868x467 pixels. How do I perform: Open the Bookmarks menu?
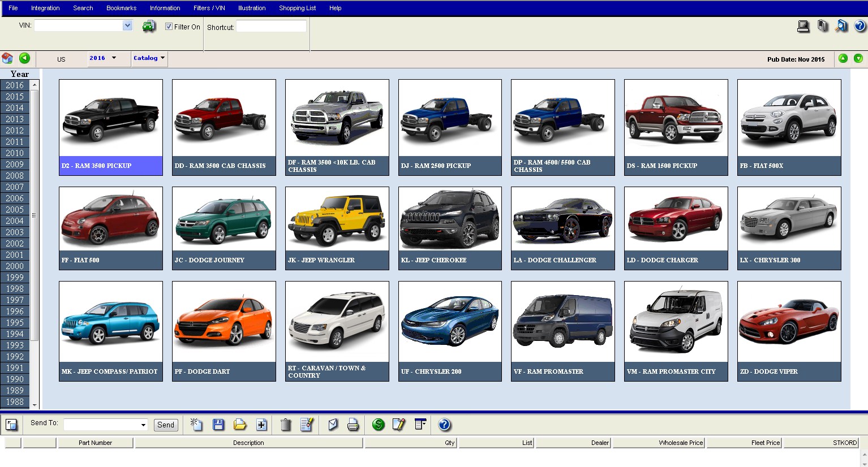[x=122, y=8]
